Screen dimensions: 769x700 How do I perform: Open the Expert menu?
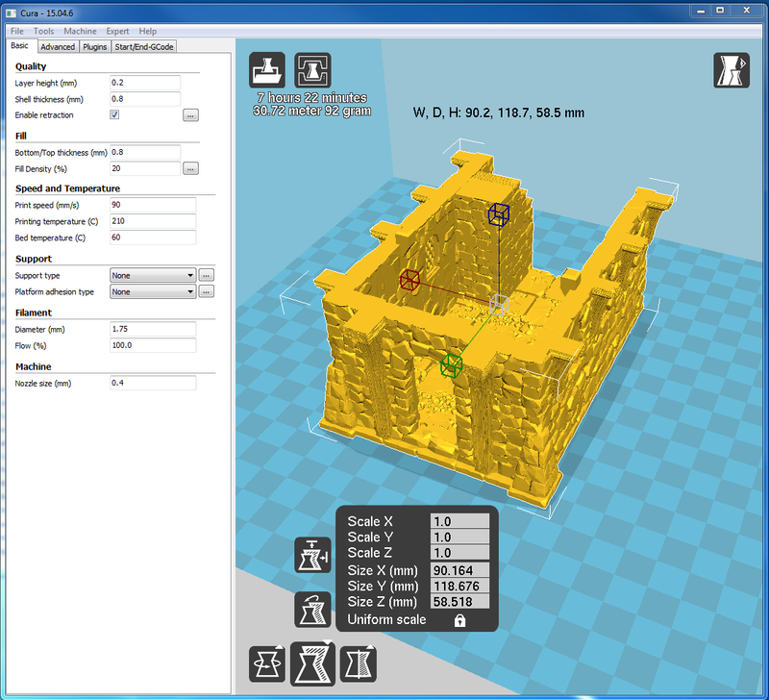117,31
